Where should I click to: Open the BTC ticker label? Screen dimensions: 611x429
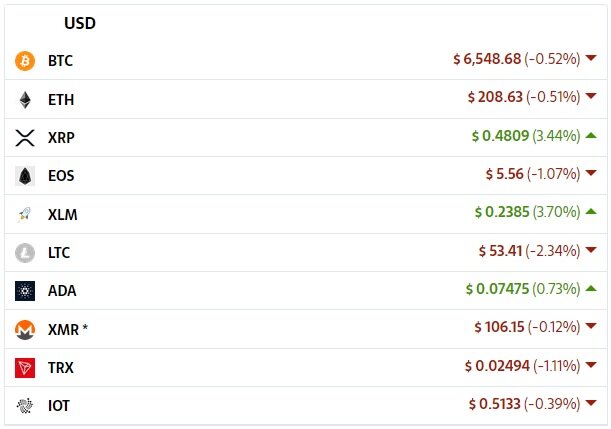[60, 61]
